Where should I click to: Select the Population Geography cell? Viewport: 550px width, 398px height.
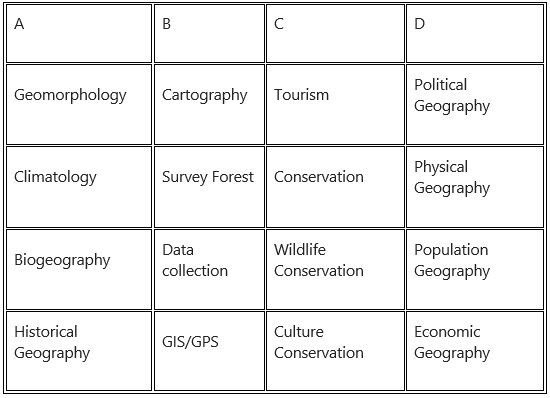pyautogui.click(x=475, y=269)
